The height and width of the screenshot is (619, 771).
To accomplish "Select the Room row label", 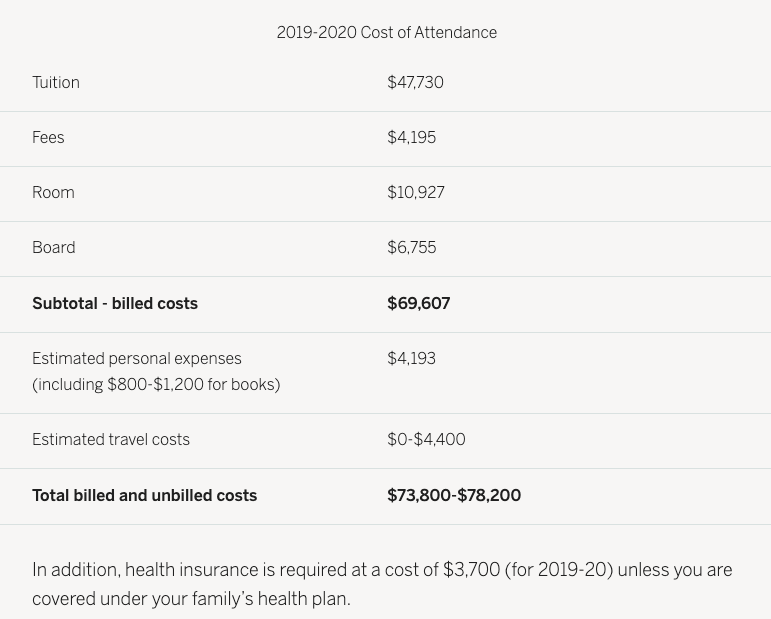I will click(x=53, y=193).
